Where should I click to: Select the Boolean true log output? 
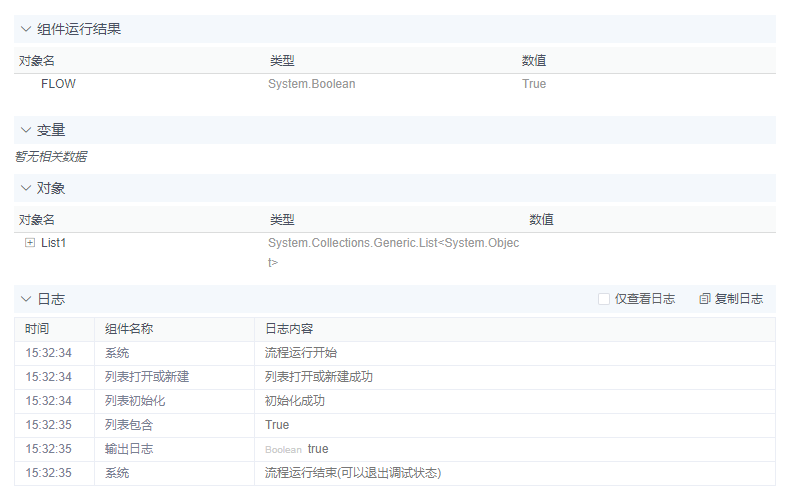pos(297,449)
